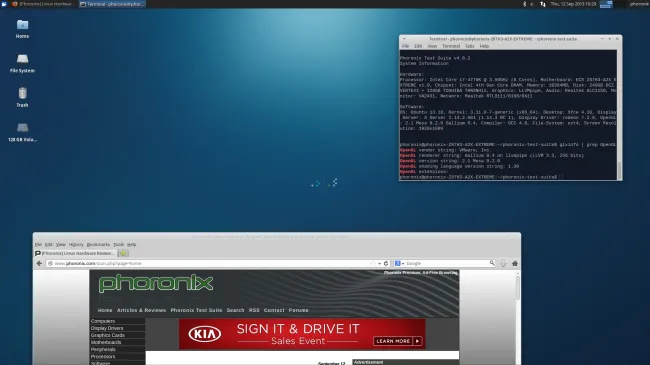Click the downloads arrow icon in Firefox toolbar

coord(503,263)
